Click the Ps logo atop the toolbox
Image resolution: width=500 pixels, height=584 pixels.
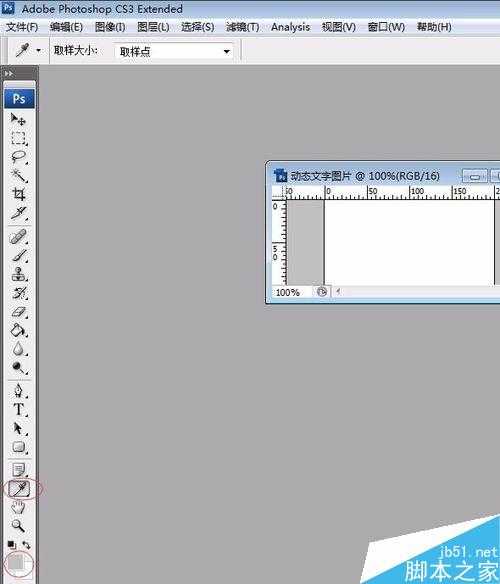(19, 99)
